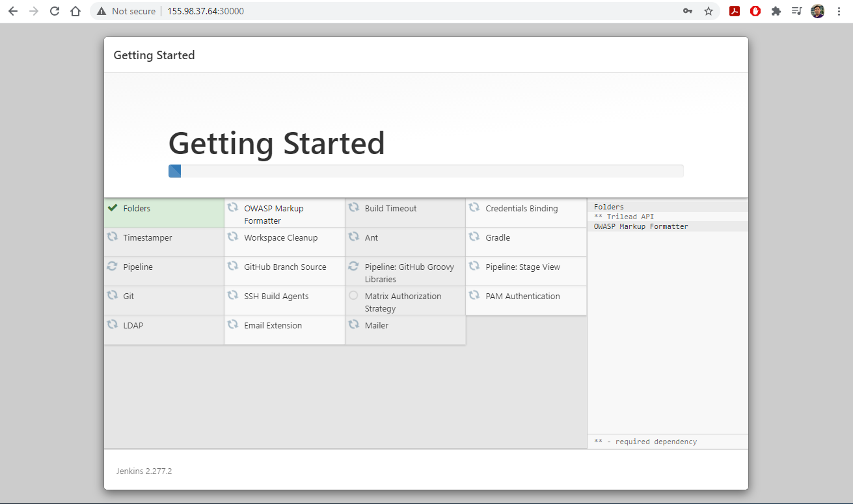The width and height of the screenshot is (853, 504).
Task: Click the green checkmark beside Folders
Action: [113, 208]
